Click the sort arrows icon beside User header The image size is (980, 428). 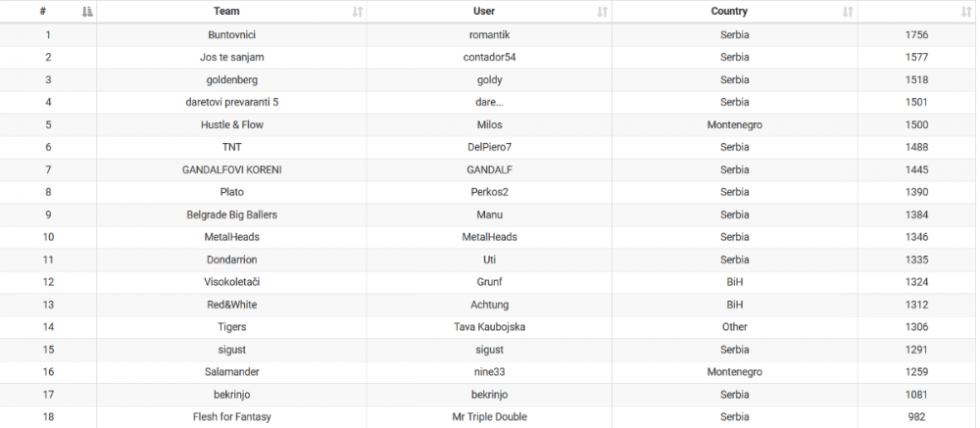point(602,12)
